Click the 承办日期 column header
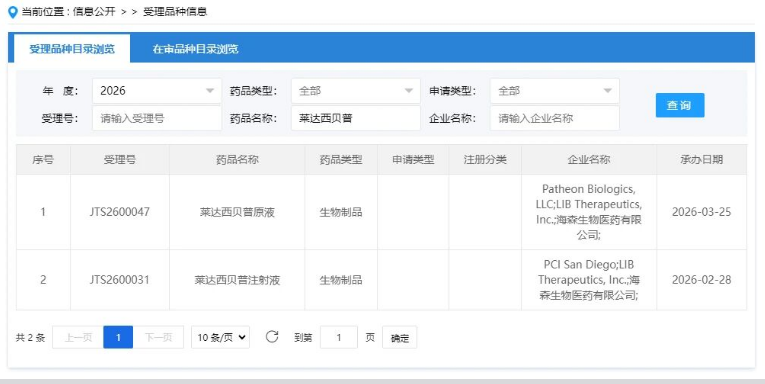765x384 pixels. 702,160
